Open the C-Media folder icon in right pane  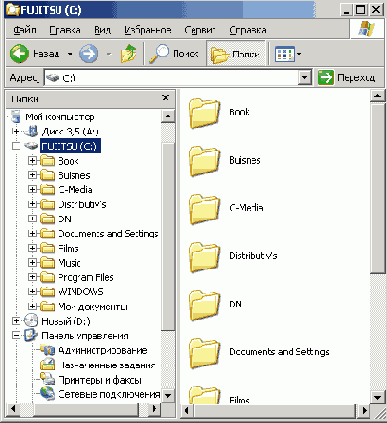[x=204, y=209]
